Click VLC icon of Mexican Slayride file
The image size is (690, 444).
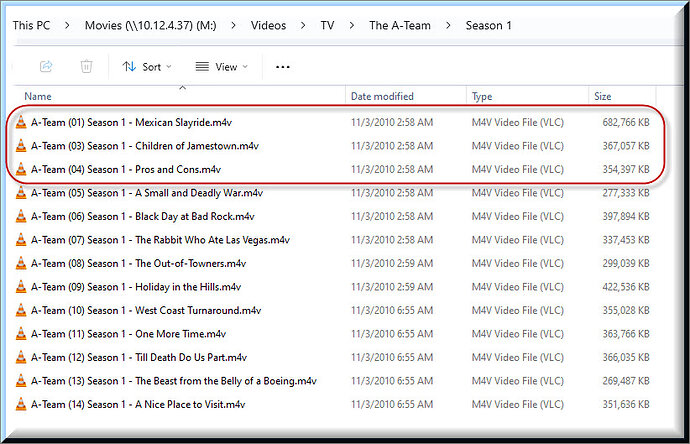tap(21, 122)
